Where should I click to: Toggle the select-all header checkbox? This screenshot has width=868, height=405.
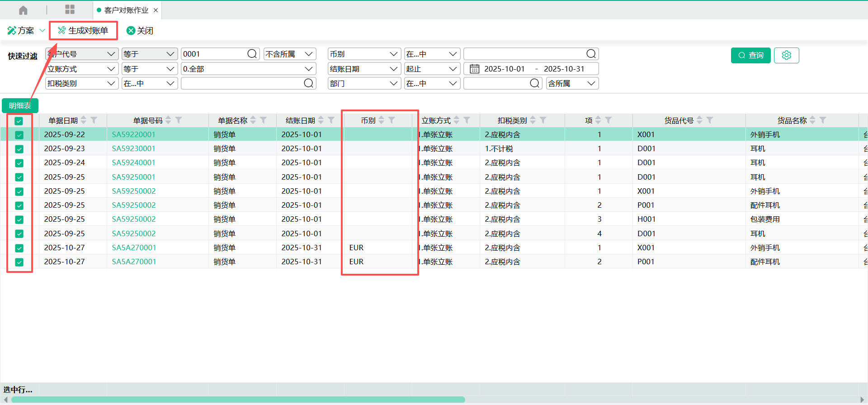[x=19, y=121]
